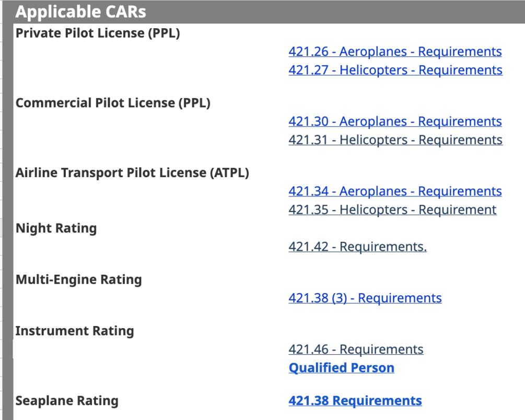Click the Commercial Pilot License (PPL) heading

[113, 103]
